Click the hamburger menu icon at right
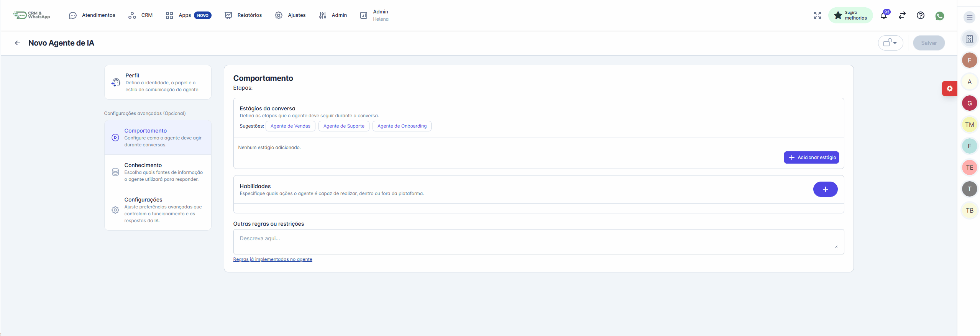The image size is (980, 336). [969, 17]
